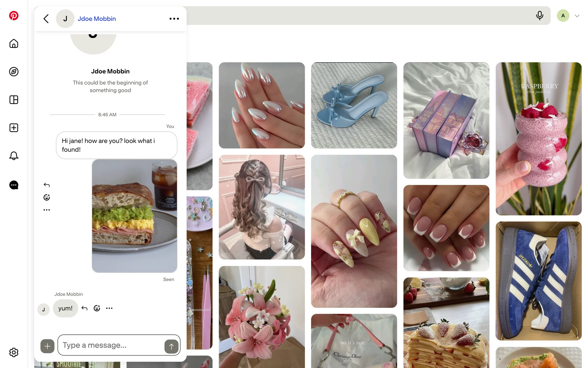588x368 pixels.
Task: Add attachment with the plus button
Action: (x=47, y=346)
